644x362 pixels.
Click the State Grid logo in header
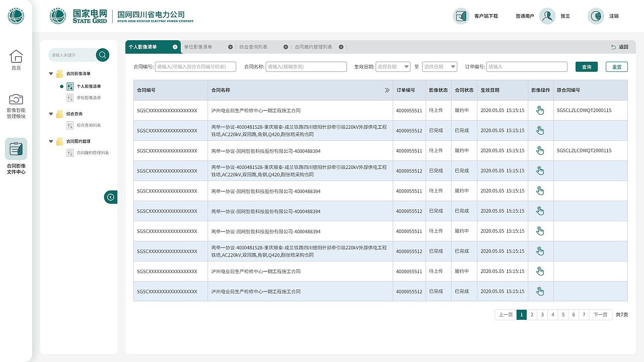coord(58,16)
